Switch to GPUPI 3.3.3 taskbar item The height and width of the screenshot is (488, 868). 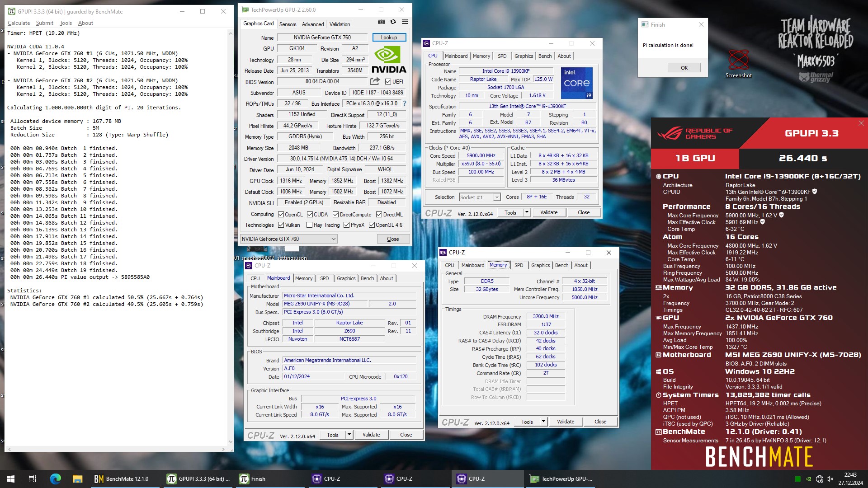coord(198,479)
